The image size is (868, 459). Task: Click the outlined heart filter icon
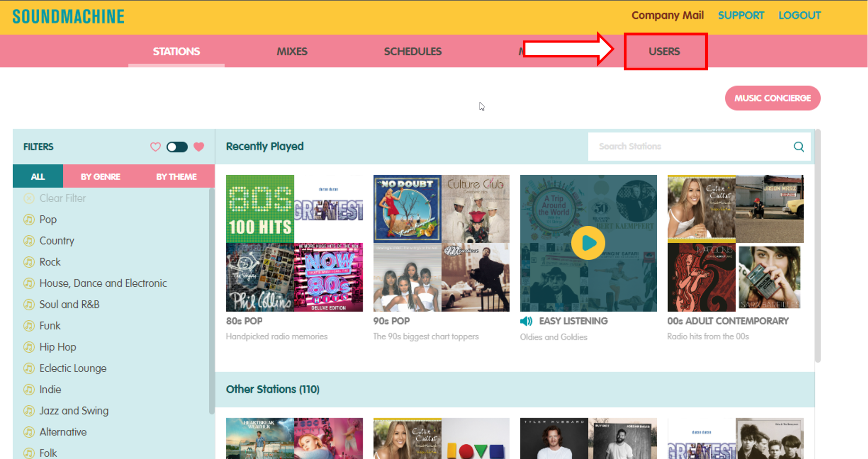point(155,147)
